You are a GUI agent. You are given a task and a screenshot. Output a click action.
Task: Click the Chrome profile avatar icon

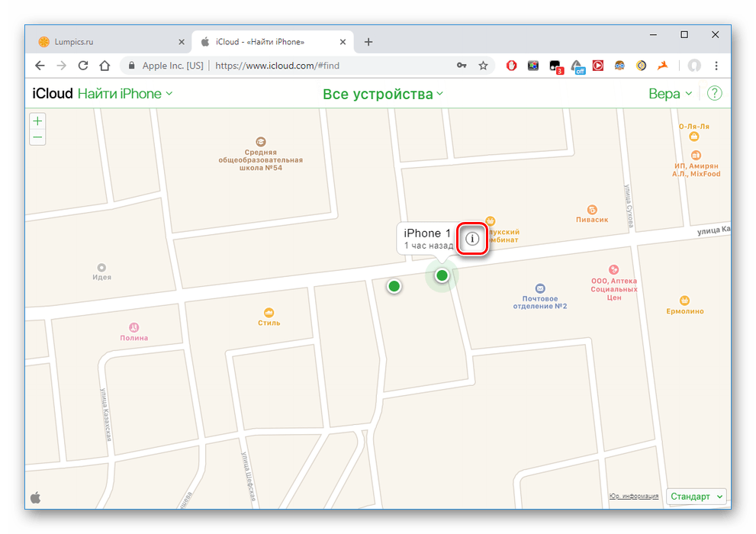(693, 66)
